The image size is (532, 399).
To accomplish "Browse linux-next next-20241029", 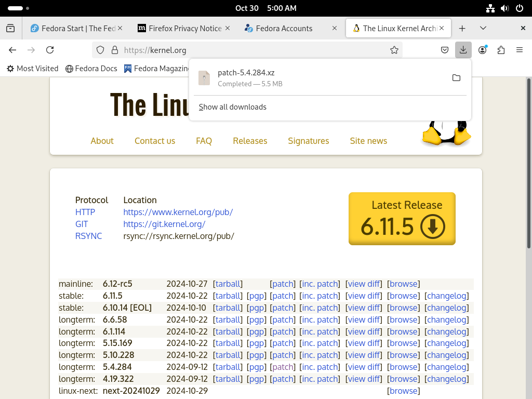I will pos(403,391).
